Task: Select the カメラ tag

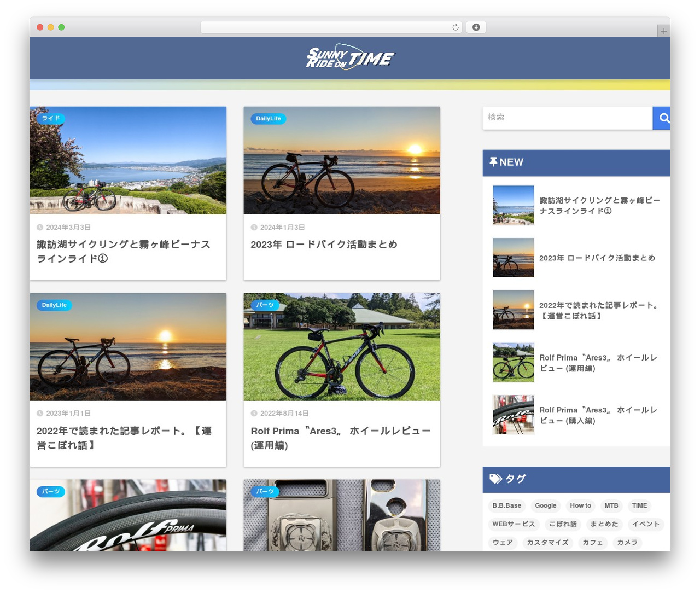Action: tap(627, 543)
